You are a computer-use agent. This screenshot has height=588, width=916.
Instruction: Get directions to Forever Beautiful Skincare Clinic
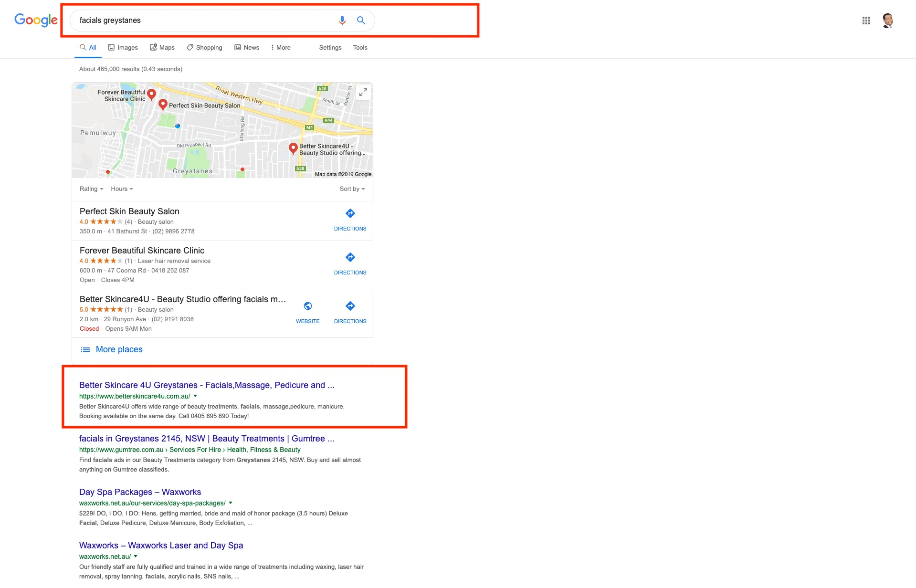(x=350, y=263)
